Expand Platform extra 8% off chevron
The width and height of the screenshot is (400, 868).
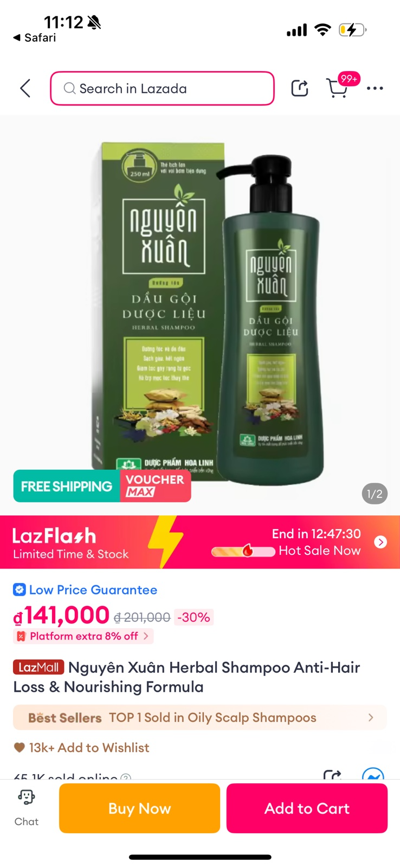(x=146, y=636)
